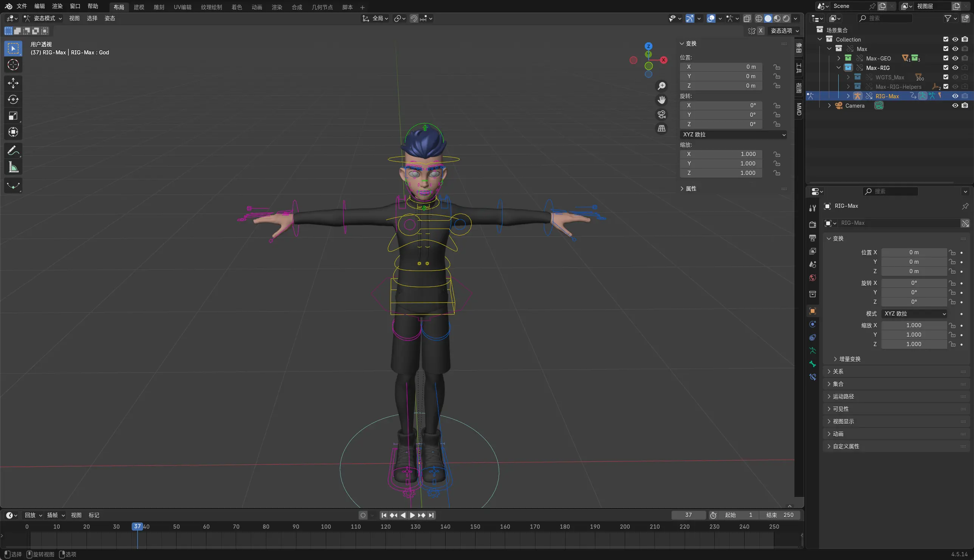
Task: Open the File menu
Action: coord(22,6)
